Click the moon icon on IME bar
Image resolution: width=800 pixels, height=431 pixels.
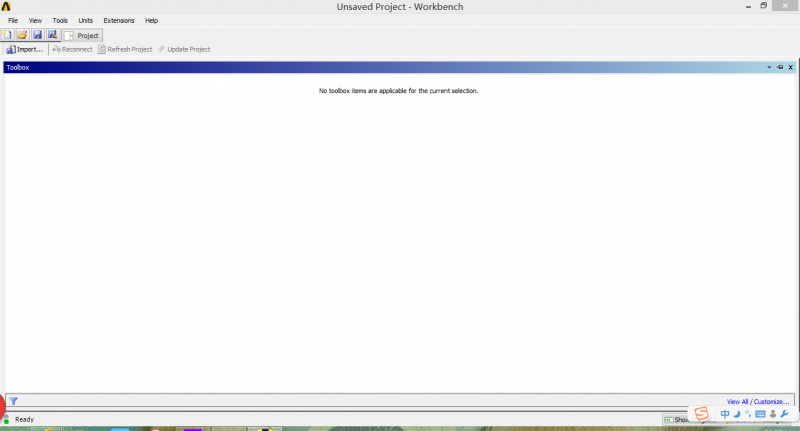(736, 414)
